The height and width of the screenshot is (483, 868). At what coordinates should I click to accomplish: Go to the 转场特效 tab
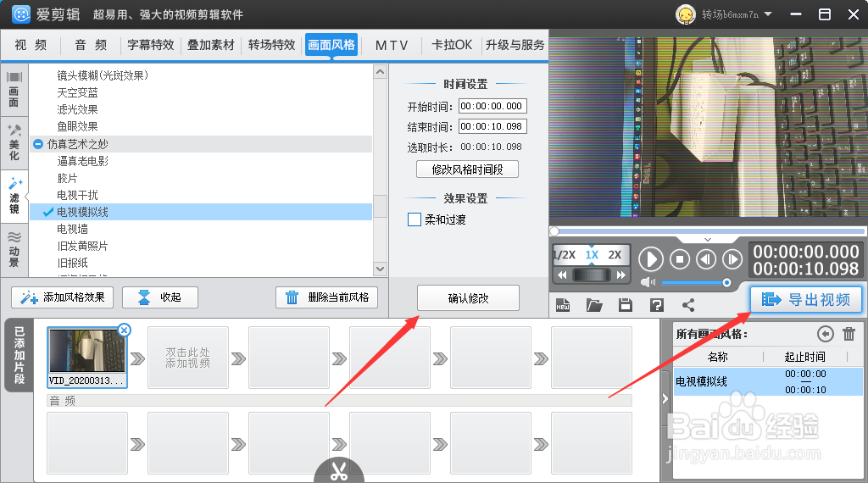[271, 45]
